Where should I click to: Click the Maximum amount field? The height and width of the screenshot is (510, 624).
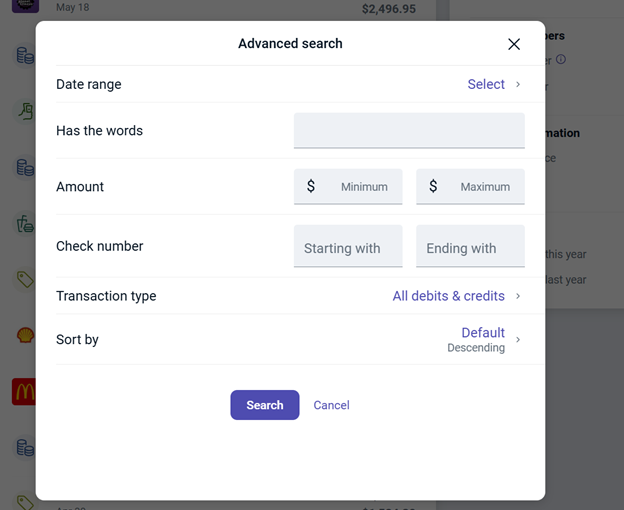pos(470,187)
